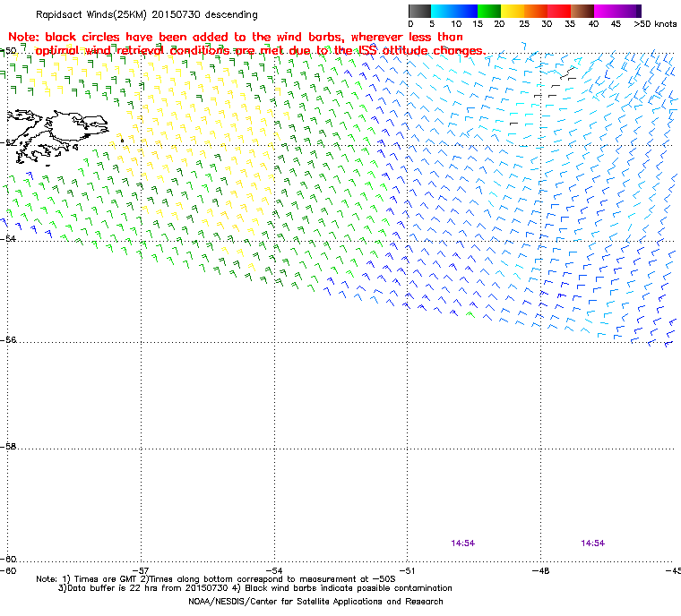Click the Falkland Islands coastline outline
Screen dimensions: 681x616
pyautogui.click(x=56, y=137)
